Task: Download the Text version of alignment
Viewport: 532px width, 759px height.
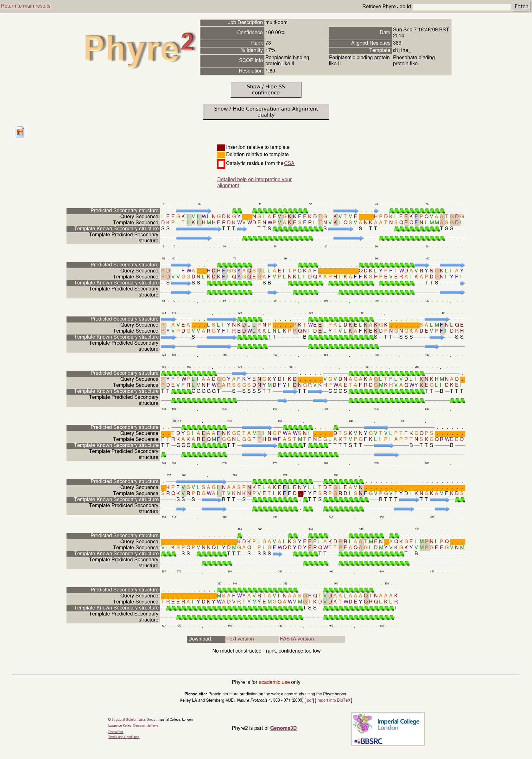Action: [240, 639]
